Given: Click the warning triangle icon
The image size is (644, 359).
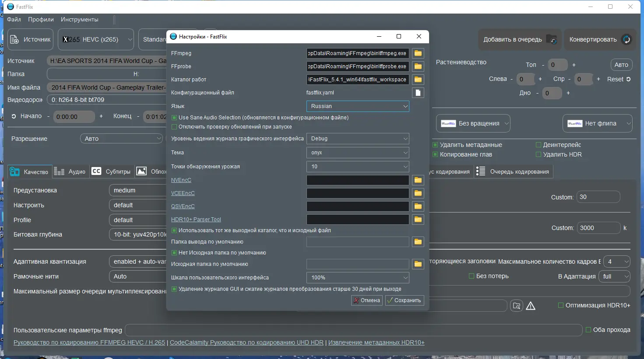Looking at the screenshot, I should click(531, 306).
